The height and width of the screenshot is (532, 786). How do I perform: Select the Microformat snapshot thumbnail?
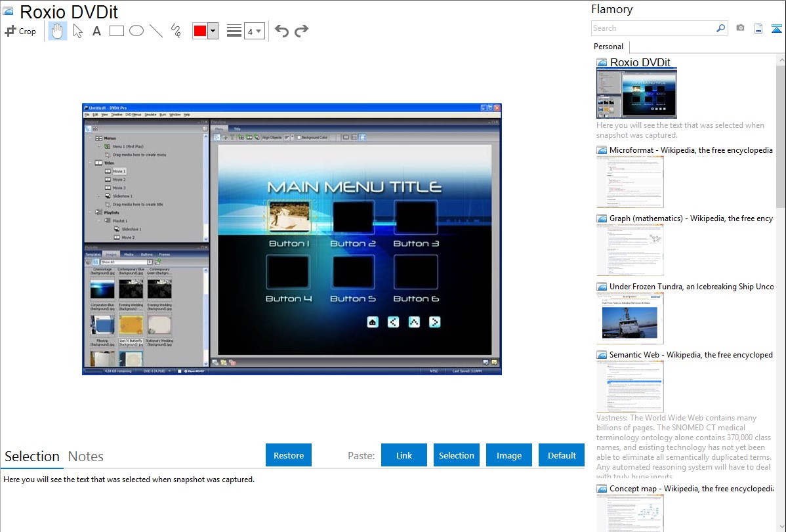(630, 182)
